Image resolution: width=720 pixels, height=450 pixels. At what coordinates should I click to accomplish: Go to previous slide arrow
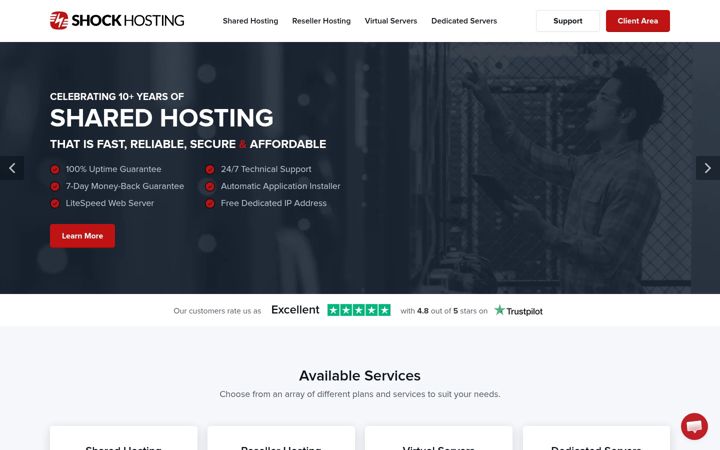pyautogui.click(x=12, y=168)
